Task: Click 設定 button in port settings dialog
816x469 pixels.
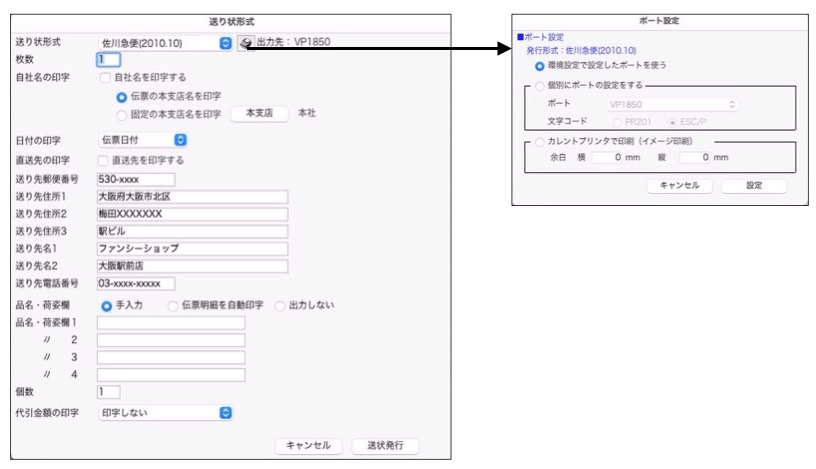Action: click(x=753, y=186)
